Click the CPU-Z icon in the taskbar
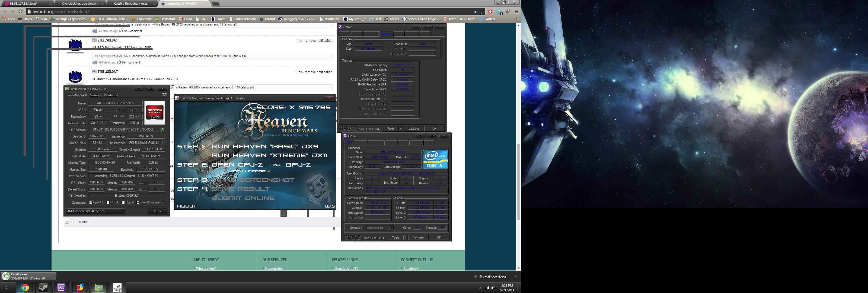 point(61,288)
